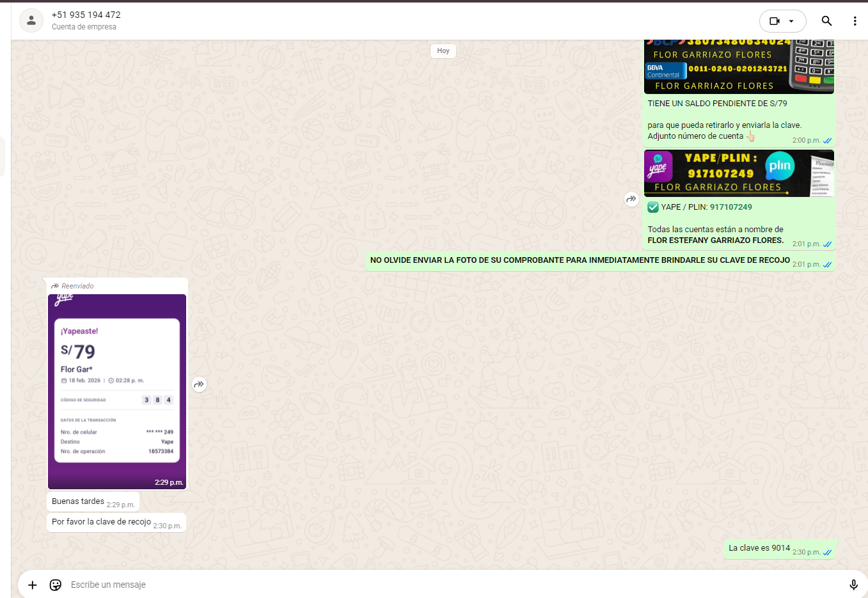Click the 'NO OLVIDE ENVIAR LA FOTO' message
868x598 pixels.
580,260
